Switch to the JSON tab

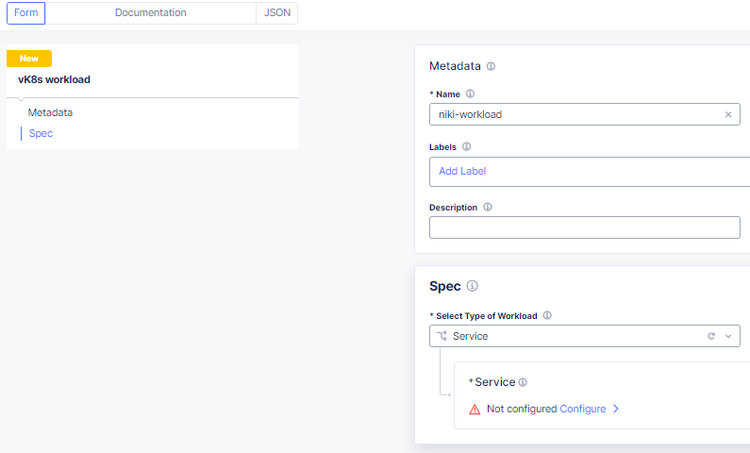tap(277, 13)
